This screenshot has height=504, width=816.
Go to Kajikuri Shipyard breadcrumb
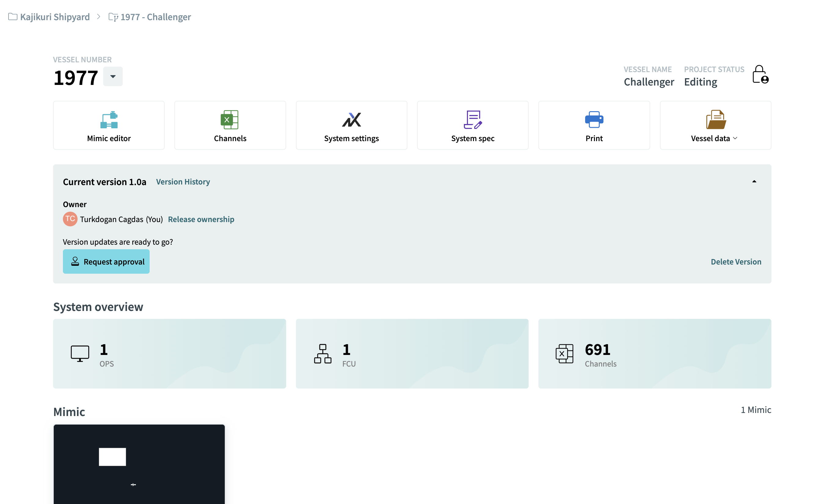coord(55,17)
